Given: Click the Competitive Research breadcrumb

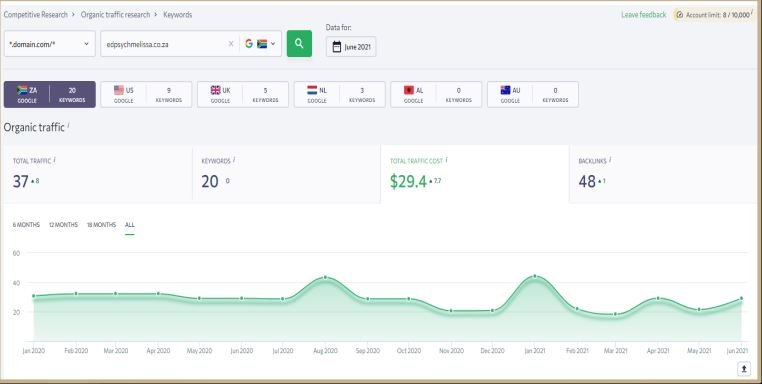Looking at the screenshot, I should (x=36, y=15).
